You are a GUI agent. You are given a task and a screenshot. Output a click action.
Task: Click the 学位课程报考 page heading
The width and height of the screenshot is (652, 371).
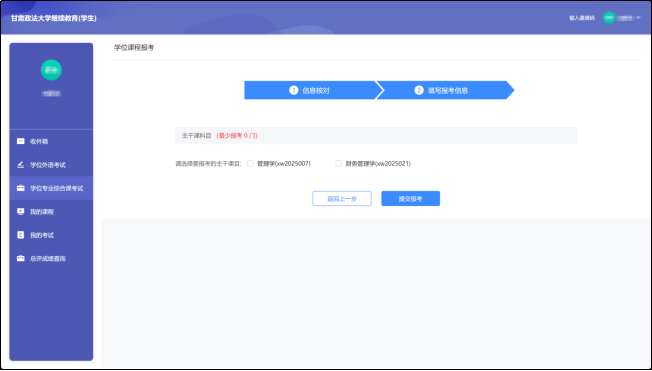click(134, 48)
